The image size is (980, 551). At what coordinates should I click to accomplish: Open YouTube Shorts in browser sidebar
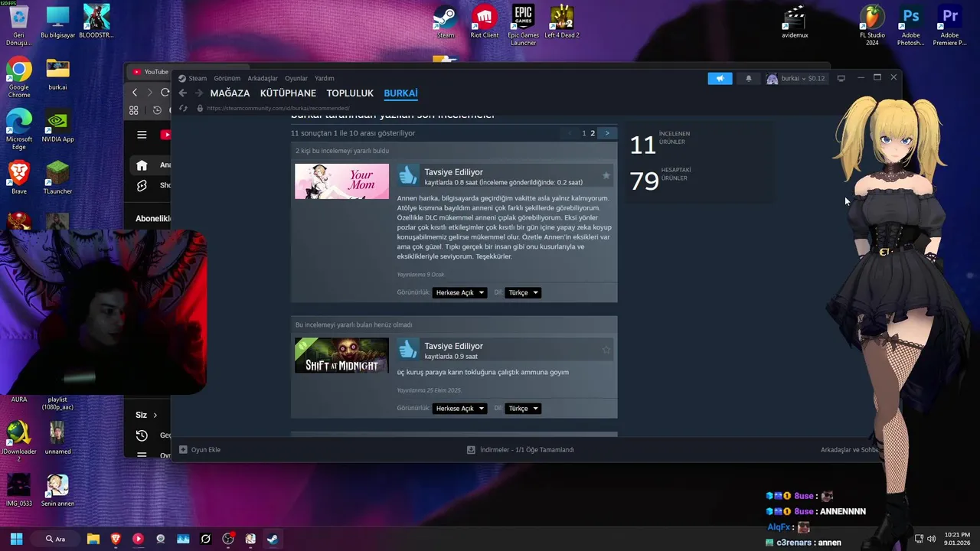click(142, 185)
